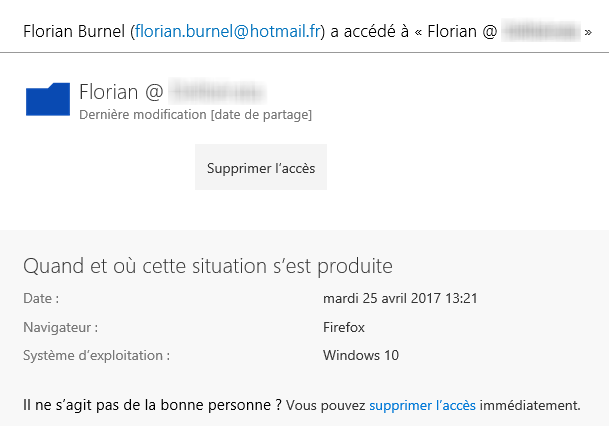Click the "Date :" label

pyautogui.click(x=41, y=298)
